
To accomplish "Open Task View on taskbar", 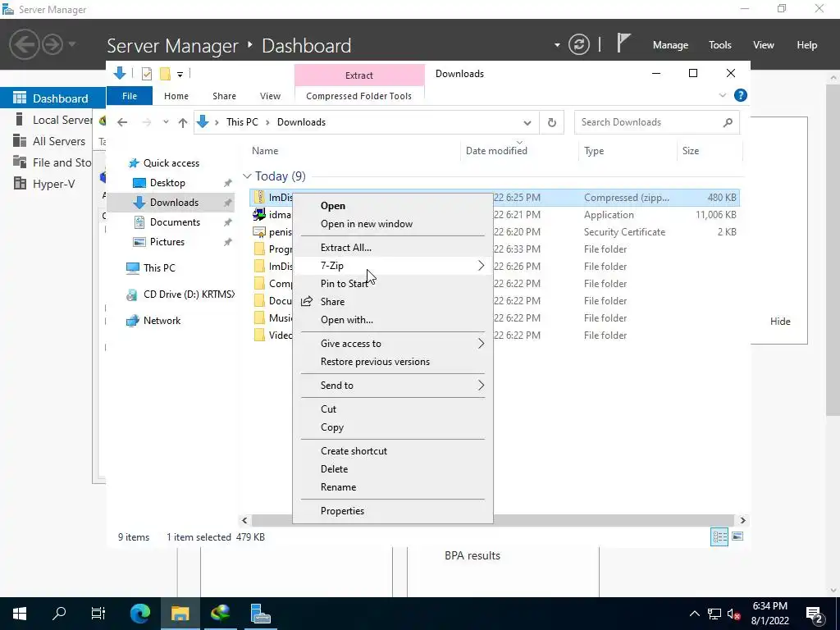I will pos(98,614).
